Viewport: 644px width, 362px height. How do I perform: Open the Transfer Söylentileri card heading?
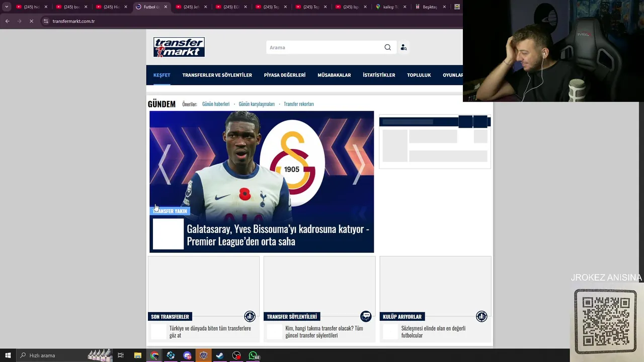[292, 317]
